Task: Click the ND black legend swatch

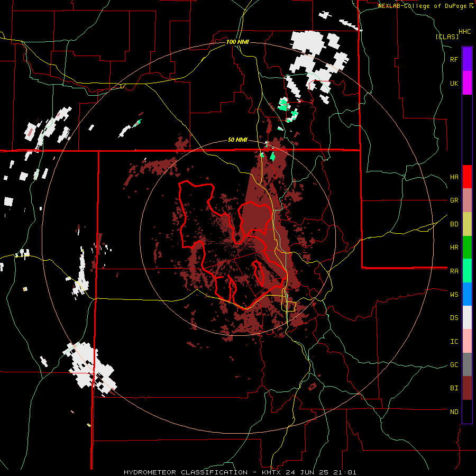Action: click(467, 411)
